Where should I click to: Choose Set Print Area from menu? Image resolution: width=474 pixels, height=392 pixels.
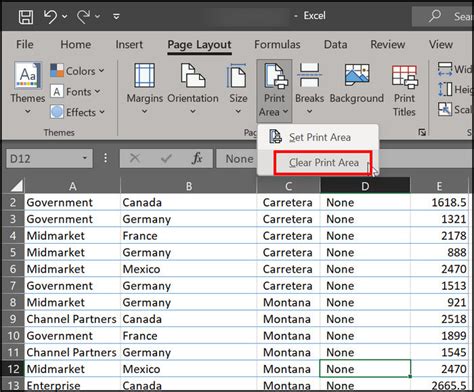[x=318, y=137]
